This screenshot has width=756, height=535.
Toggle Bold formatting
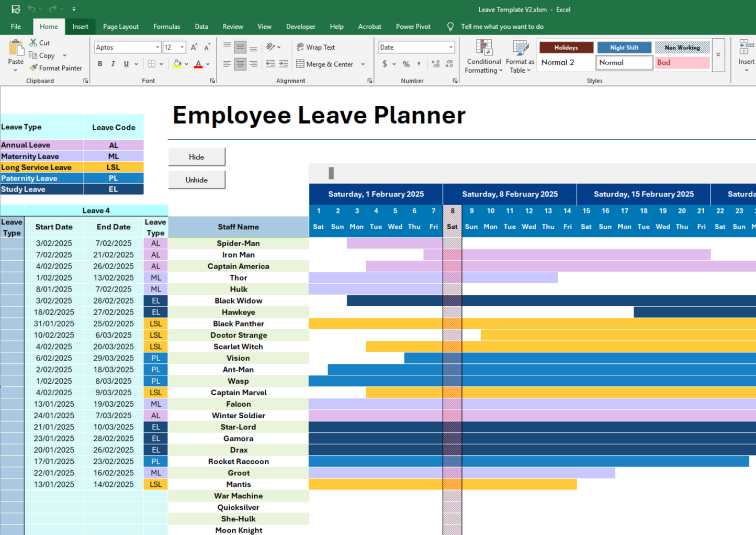click(x=100, y=64)
